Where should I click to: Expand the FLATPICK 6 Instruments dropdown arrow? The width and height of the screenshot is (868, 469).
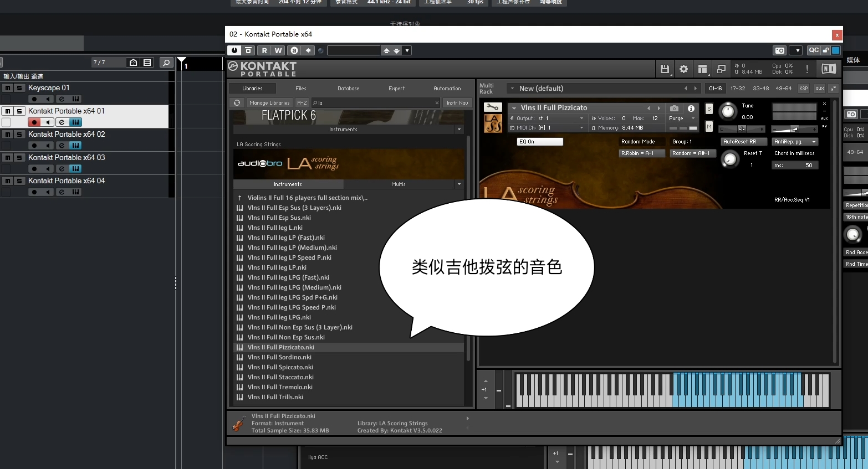click(458, 129)
